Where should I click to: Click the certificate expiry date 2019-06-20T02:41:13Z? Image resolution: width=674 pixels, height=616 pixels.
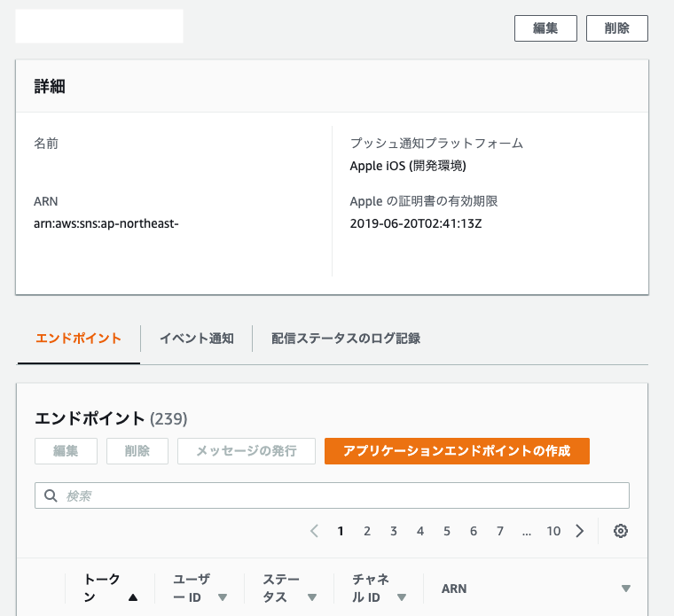pyautogui.click(x=416, y=224)
